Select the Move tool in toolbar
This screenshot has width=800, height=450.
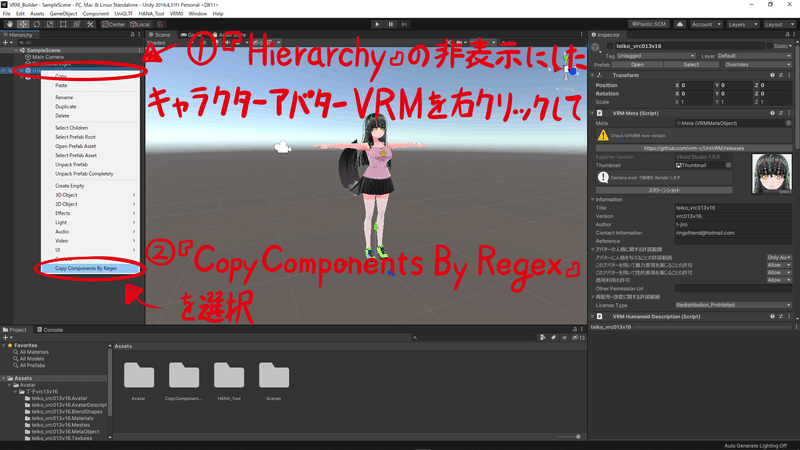(x=23, y=24)
